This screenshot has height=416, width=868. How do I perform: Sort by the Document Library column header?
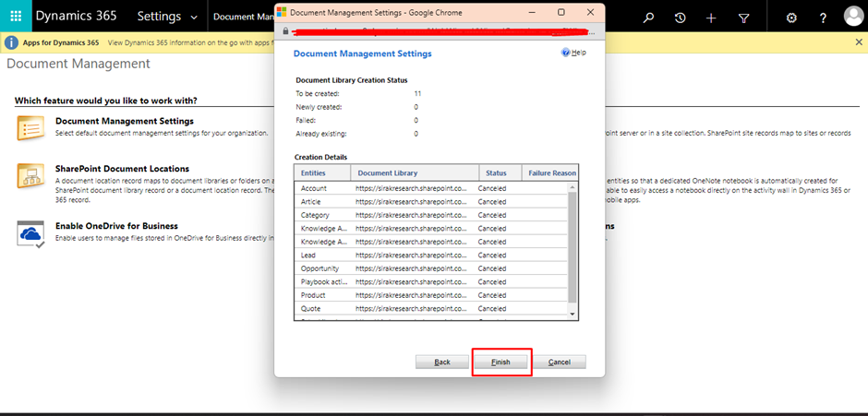click(415, 172)
